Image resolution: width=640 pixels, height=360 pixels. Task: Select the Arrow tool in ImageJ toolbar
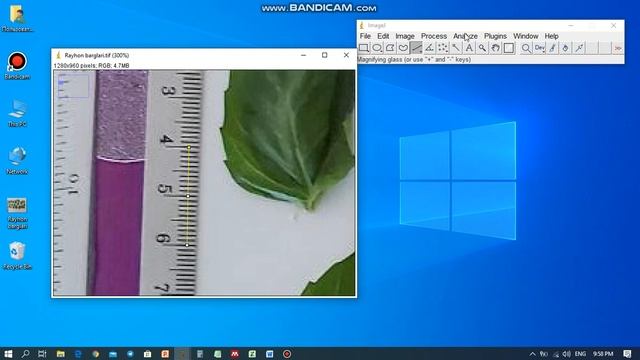(579, 48)
